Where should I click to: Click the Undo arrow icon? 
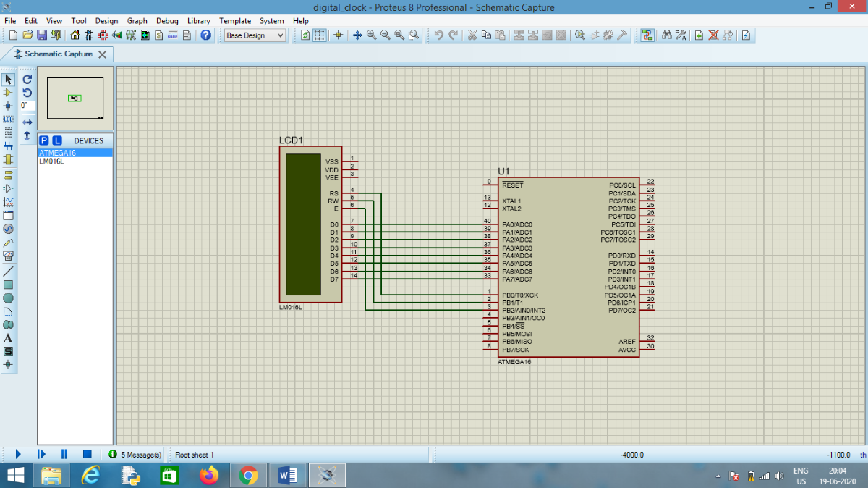coord(439,35)
